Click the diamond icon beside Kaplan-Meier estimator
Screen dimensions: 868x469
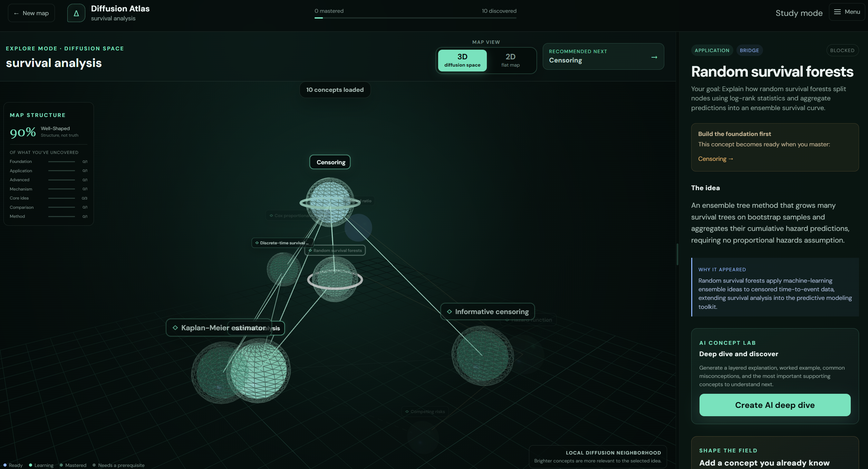(175, 328)
